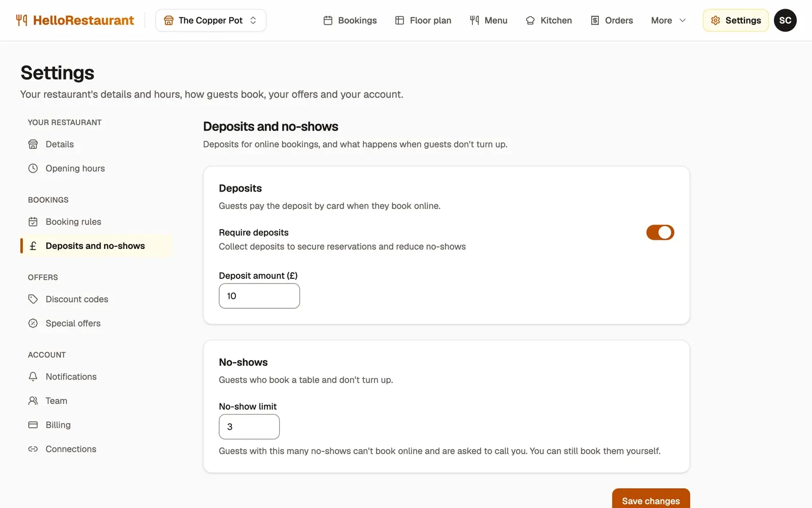Open Floor plan from the top navigation

pyautogui.click(x=423, y=20)
